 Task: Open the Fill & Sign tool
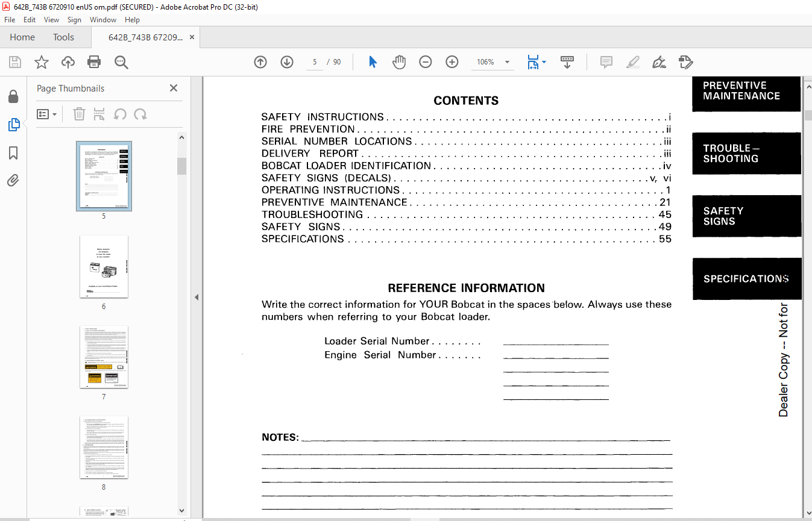(685, 62)
